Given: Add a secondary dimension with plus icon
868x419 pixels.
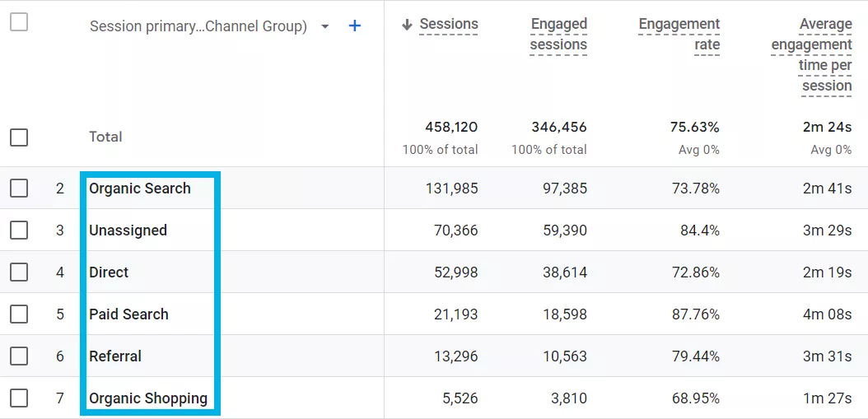Looking at the screenshot, I should pos(355,26).
